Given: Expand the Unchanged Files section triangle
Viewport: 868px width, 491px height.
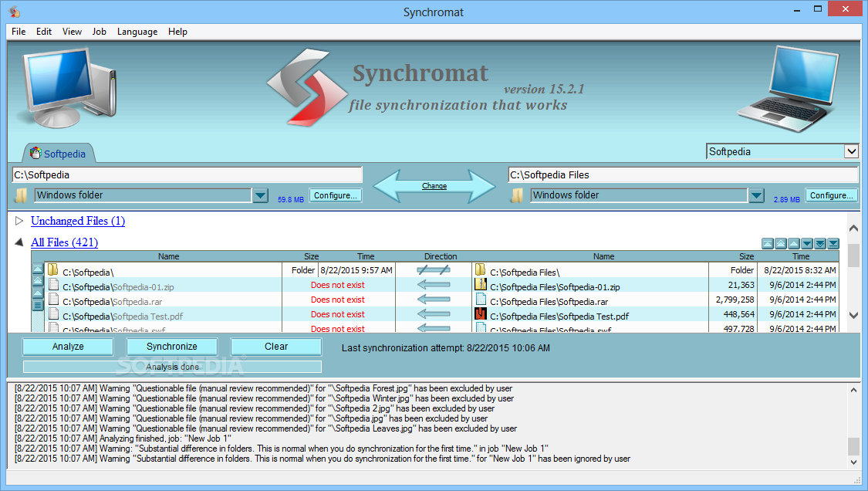Looking at the screenshot, I should point(19,221).
